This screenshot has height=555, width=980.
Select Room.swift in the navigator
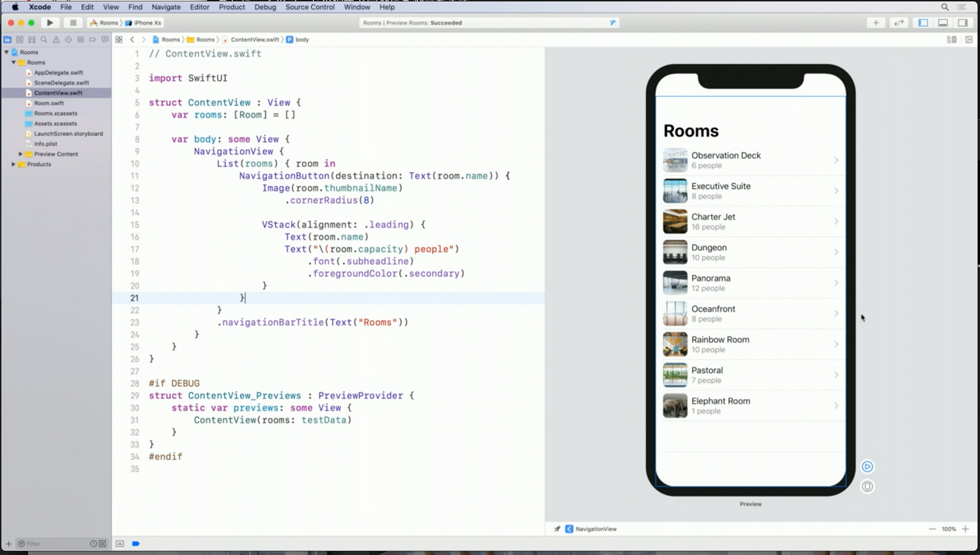[x=49, y=103]
